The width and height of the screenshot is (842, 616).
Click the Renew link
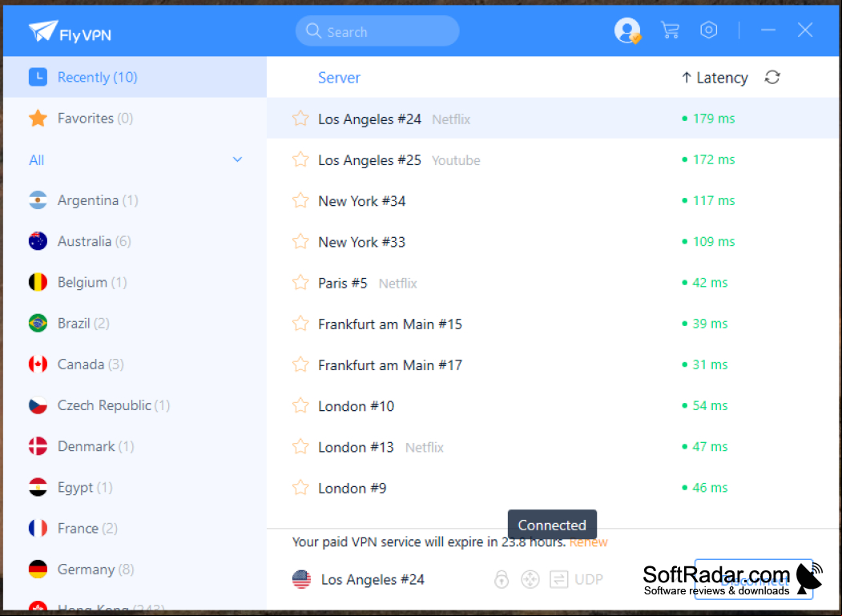tap(589, 542)
